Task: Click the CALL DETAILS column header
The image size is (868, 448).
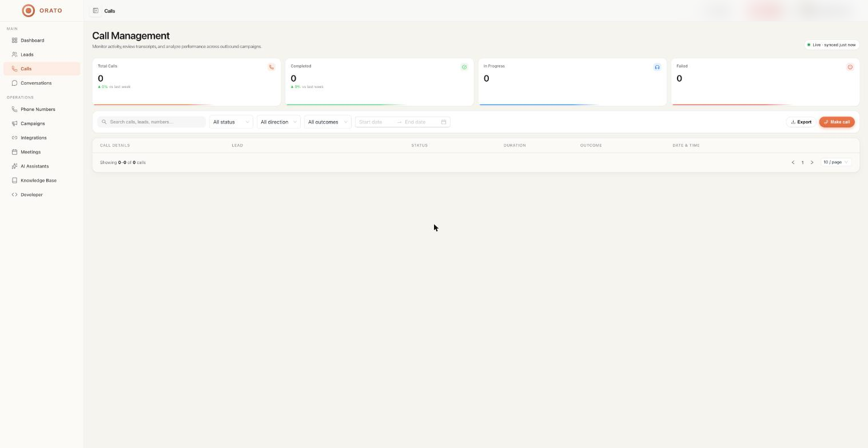Action: tap(115, 145)
